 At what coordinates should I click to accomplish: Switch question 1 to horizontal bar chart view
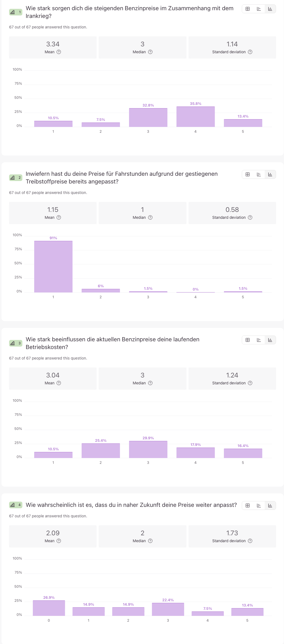tap(259, 9)
